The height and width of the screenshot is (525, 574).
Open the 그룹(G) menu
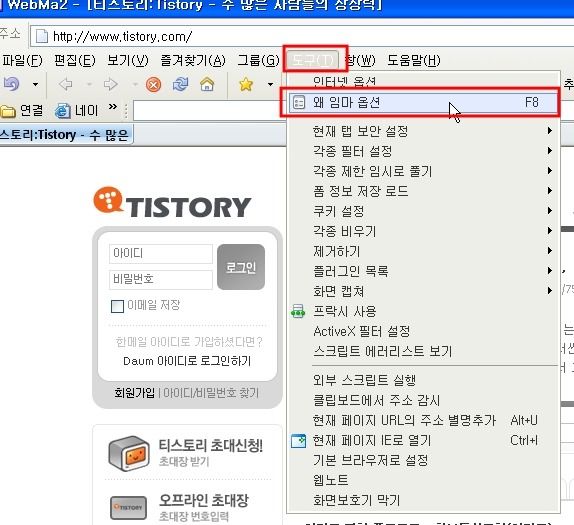(x=258, y=60)
